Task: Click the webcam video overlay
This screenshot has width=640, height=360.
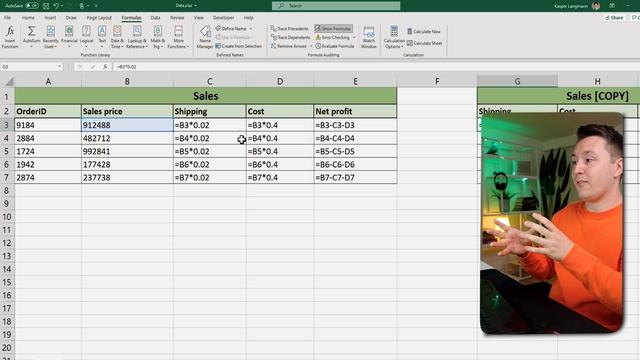Action: pyautogui.click(x=552, y=224)
